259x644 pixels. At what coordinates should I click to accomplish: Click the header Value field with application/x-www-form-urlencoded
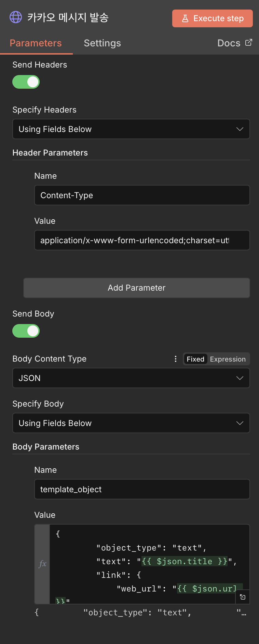click(x=142, y=240)
